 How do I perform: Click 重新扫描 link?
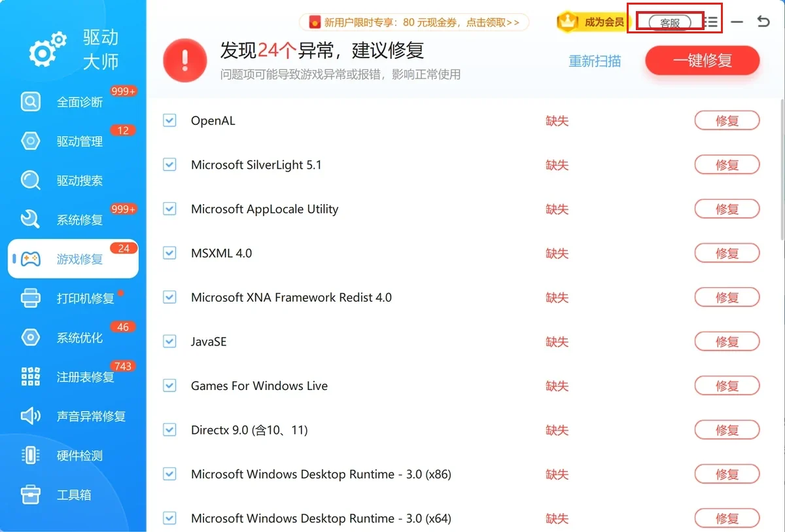[x=595, y=62]
